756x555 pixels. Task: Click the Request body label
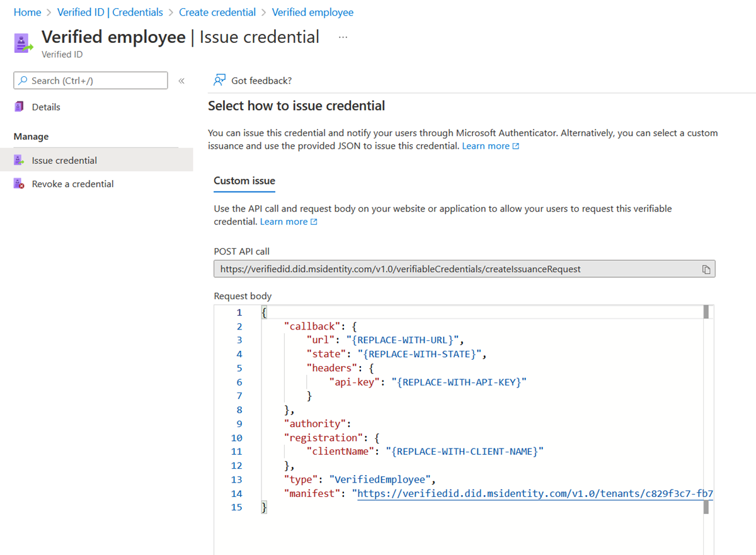coord(243,296)
